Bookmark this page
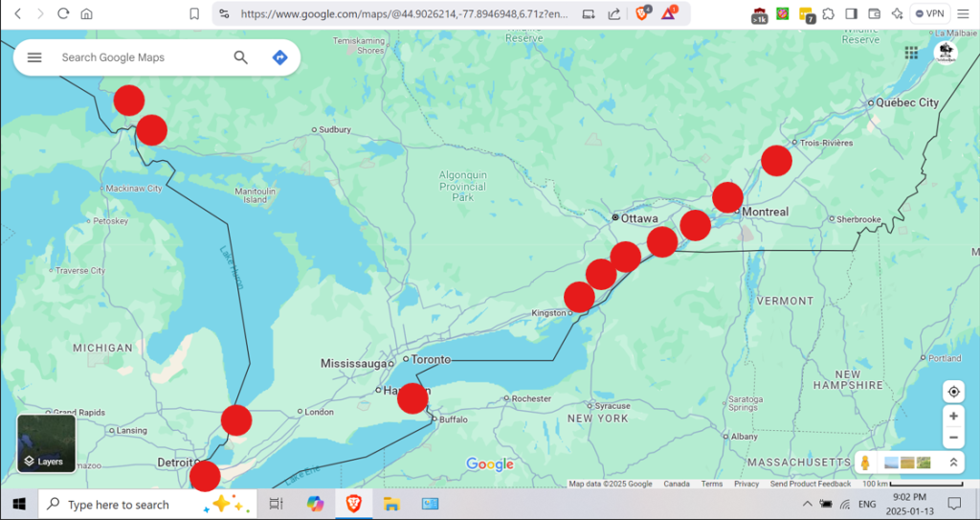980x520 pixels. pyautogui.click(x=194, y=13)
